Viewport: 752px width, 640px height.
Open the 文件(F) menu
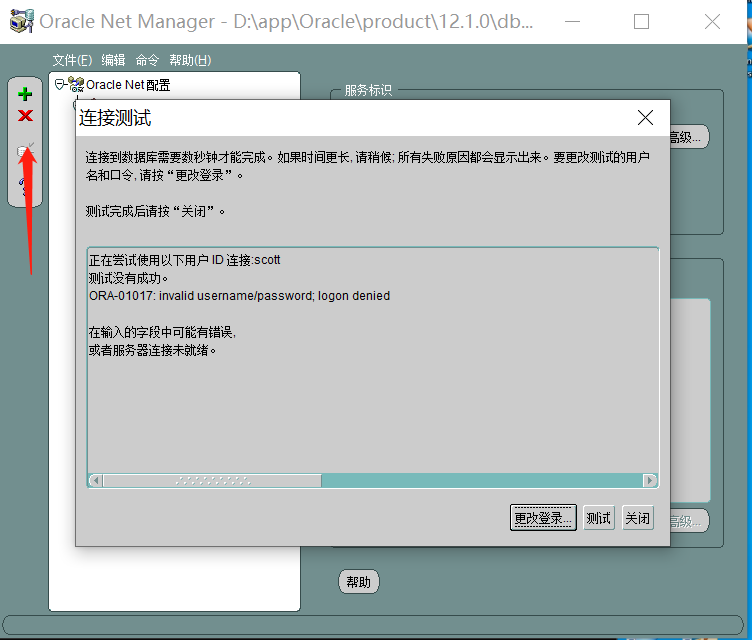click(x=72, y=60)
